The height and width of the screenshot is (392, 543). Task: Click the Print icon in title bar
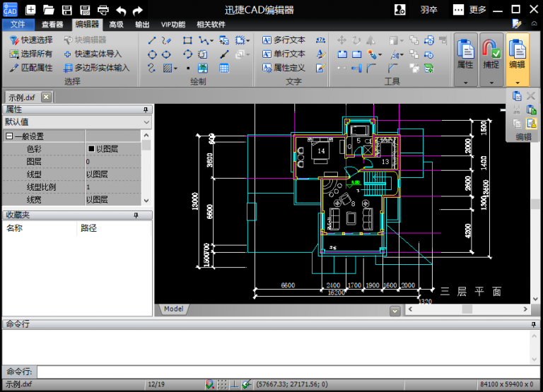coord(103,10)
